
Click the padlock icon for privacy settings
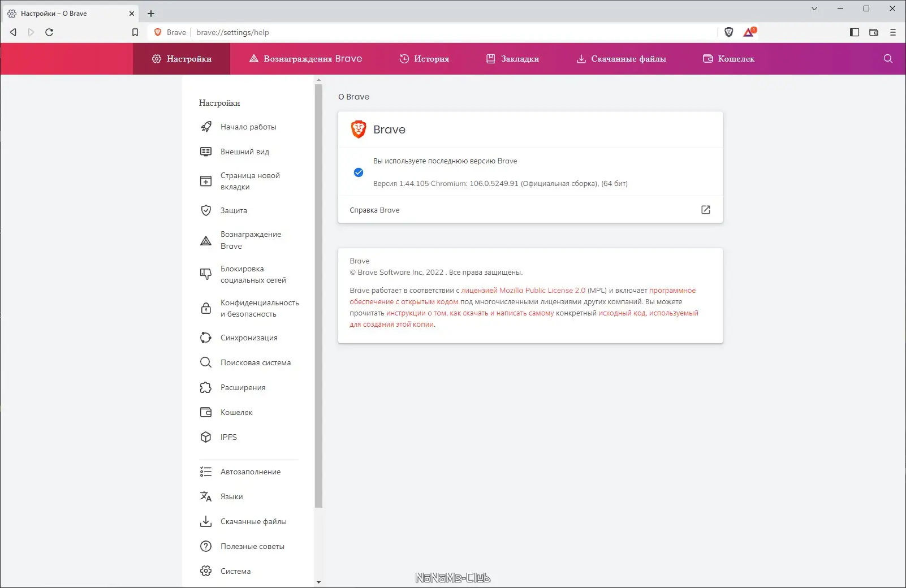206,308
